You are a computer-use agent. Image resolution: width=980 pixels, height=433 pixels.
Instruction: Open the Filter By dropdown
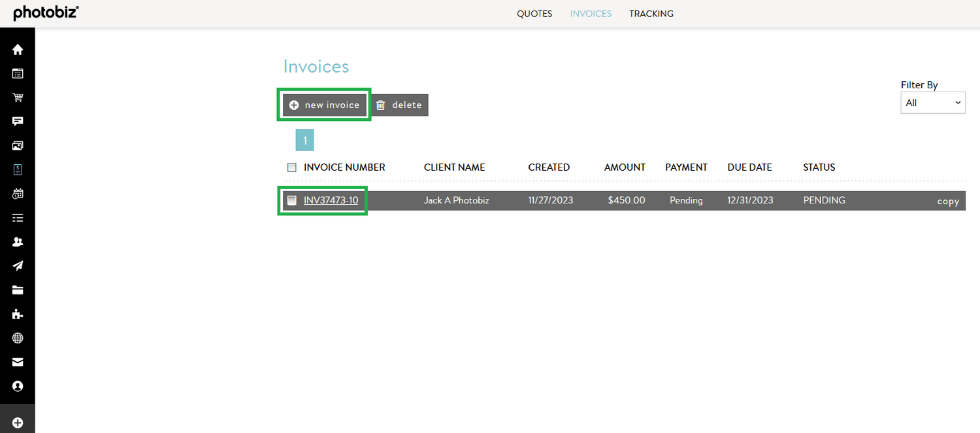tap(932, 103)
